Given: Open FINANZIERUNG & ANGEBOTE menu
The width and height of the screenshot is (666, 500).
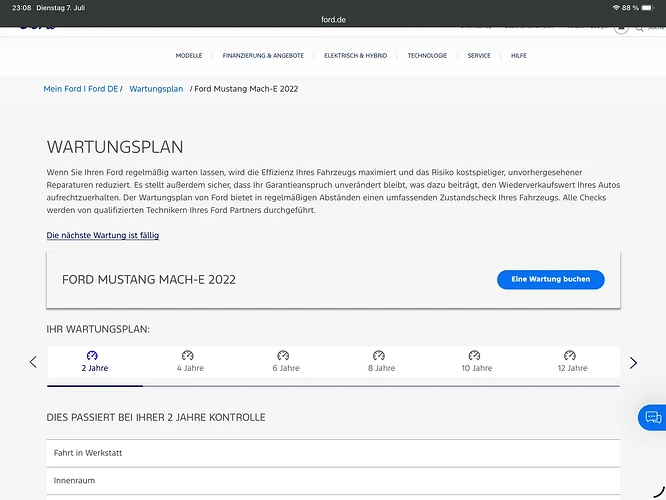Looking at the screenshot, I should point(263,56).
